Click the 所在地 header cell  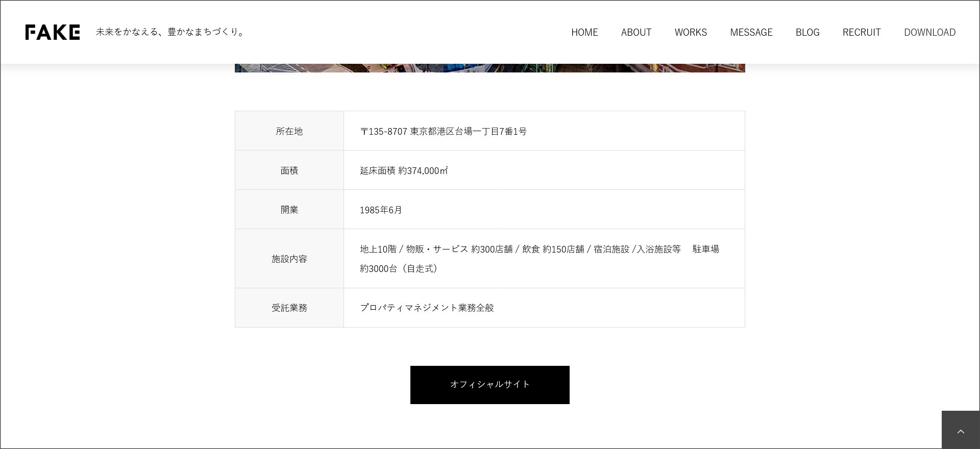289,131
